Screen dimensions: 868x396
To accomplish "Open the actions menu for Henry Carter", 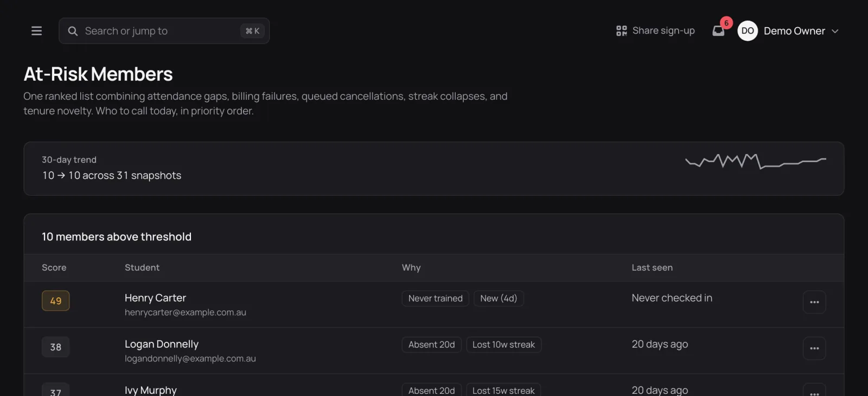I will [814, 302].
